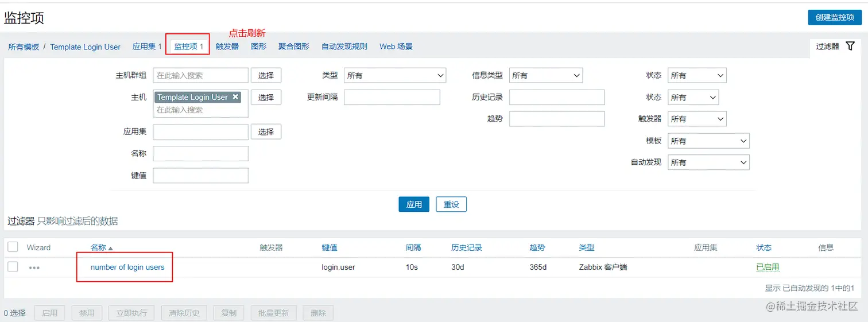Focus the 应用集 input field

pyautogui.click(x=201, y=131)
